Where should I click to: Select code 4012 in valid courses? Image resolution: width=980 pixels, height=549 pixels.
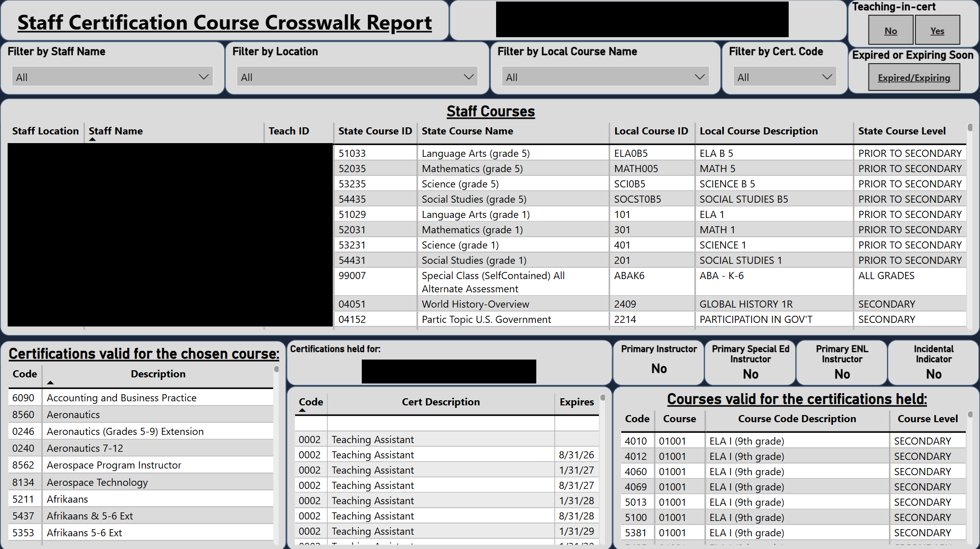[636, 456]
